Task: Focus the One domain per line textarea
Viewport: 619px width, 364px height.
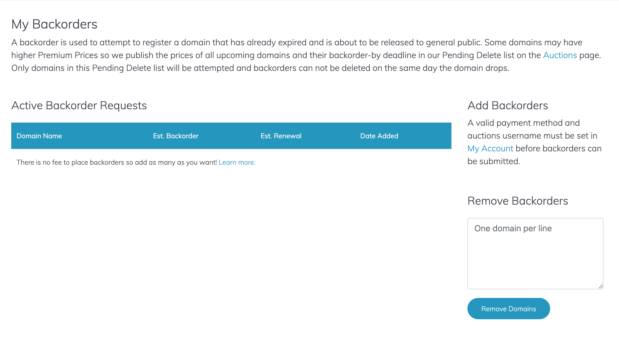Action: (x=535, y=254)
